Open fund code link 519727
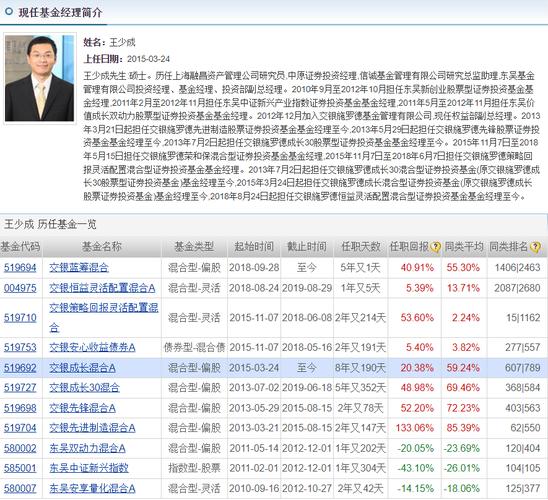 20,387
